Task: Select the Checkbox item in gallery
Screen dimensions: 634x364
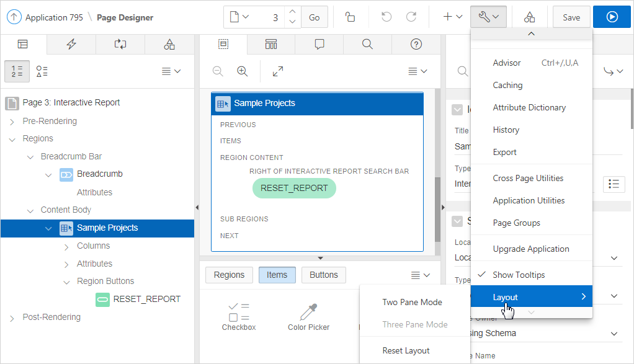Action: (239, 317)
